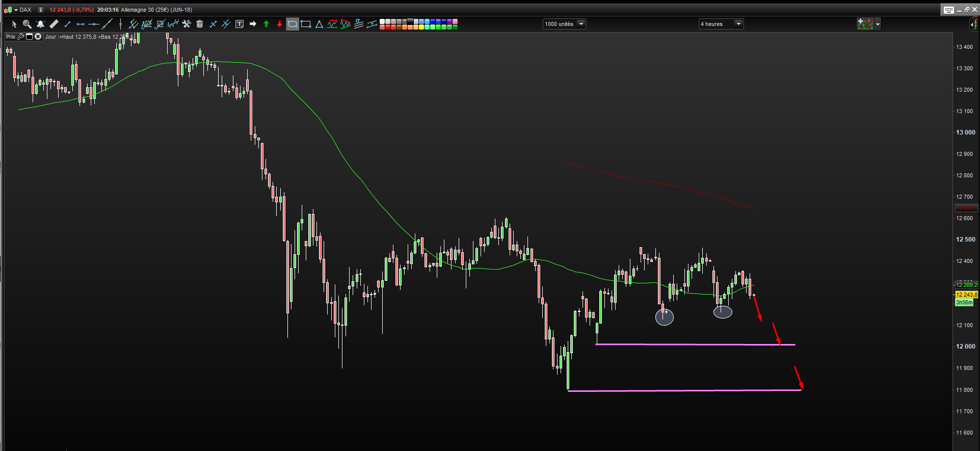Image resolution: width=980 pixels, height=451 pixels.
Task: Open the 4 heures timeframe dropdown
Action: pyautogui.click(x=721, y=24)
